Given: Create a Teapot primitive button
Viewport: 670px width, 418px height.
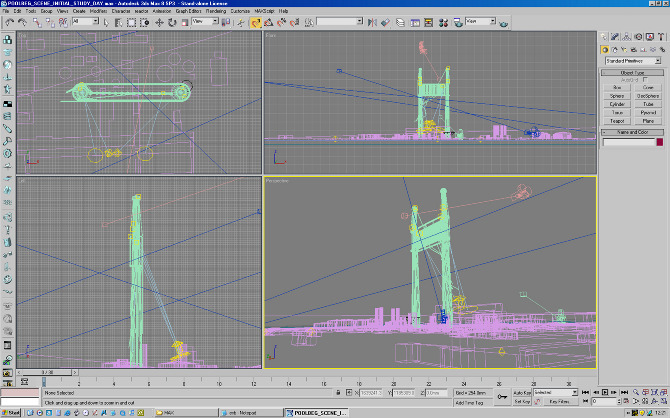Looking at the screenshot, I should point(617,122).
